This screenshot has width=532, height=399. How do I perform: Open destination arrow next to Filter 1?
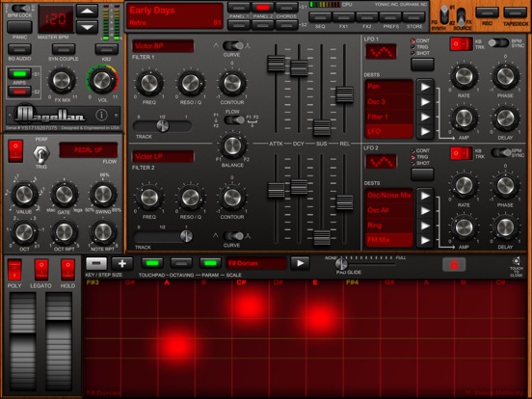click(425, 117)
